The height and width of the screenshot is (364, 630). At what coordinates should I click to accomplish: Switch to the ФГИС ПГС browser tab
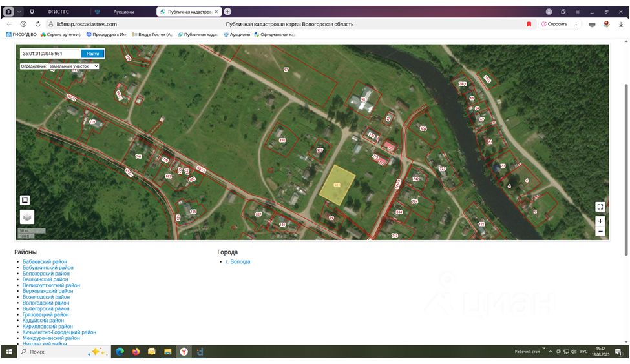coord(58,12)
